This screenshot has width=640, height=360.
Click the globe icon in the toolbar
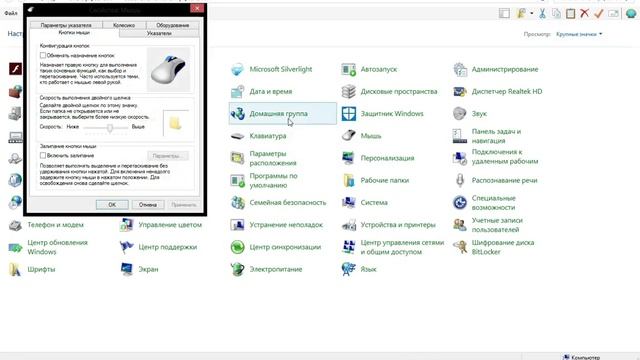pos(631,13)
